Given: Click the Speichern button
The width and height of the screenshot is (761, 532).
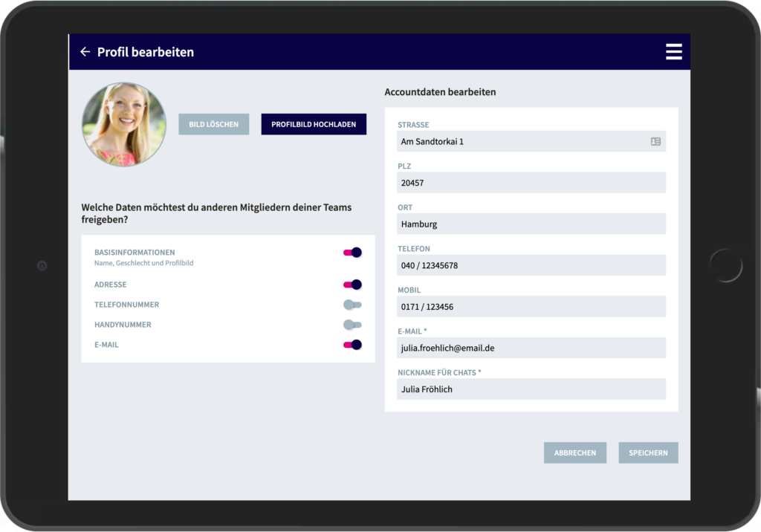Looking at the screenshot, I should point(648,453).
